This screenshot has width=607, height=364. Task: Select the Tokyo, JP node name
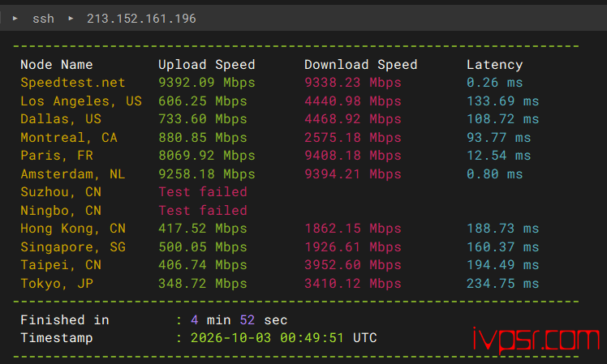pyautogui.click(x=57, y=284)
